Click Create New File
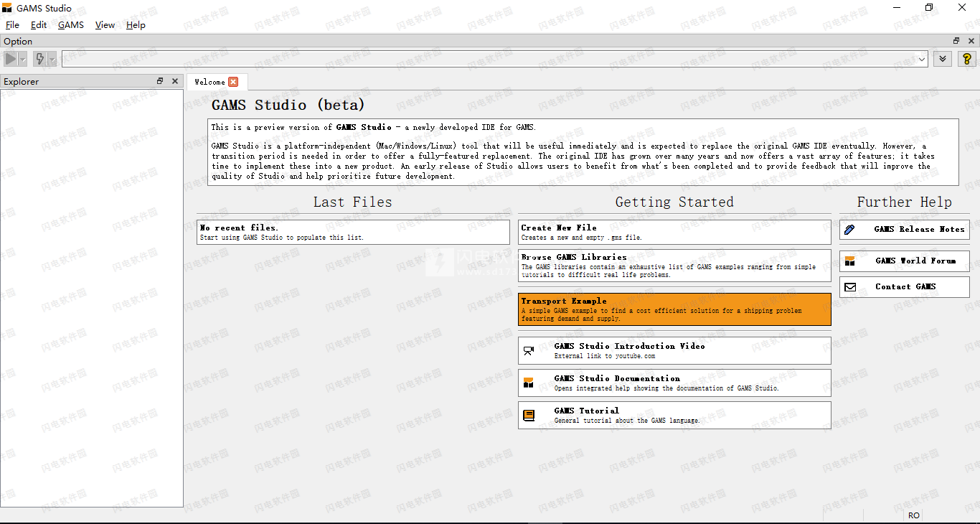This screenshot has height=524, width=980. click(x=674, y=232)
